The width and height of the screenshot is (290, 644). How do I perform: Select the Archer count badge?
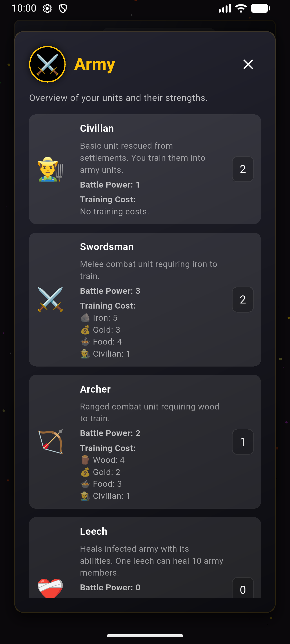(243, 442)
